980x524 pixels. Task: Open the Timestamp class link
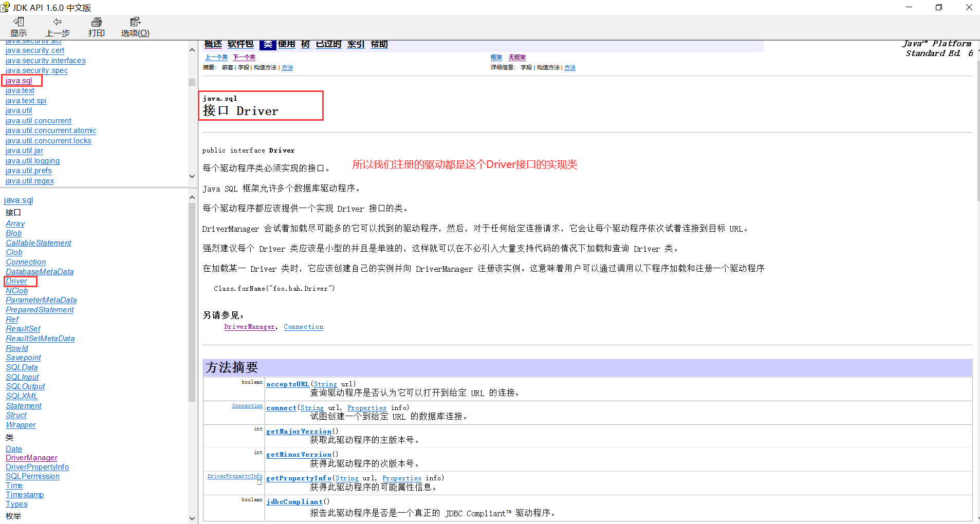pos(25,495)
